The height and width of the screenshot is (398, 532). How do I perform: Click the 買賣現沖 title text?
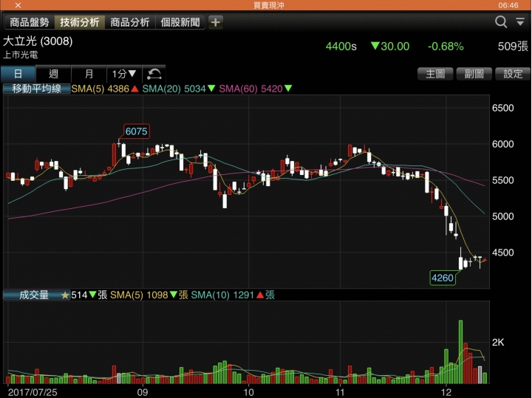click(x=268, y=5)
